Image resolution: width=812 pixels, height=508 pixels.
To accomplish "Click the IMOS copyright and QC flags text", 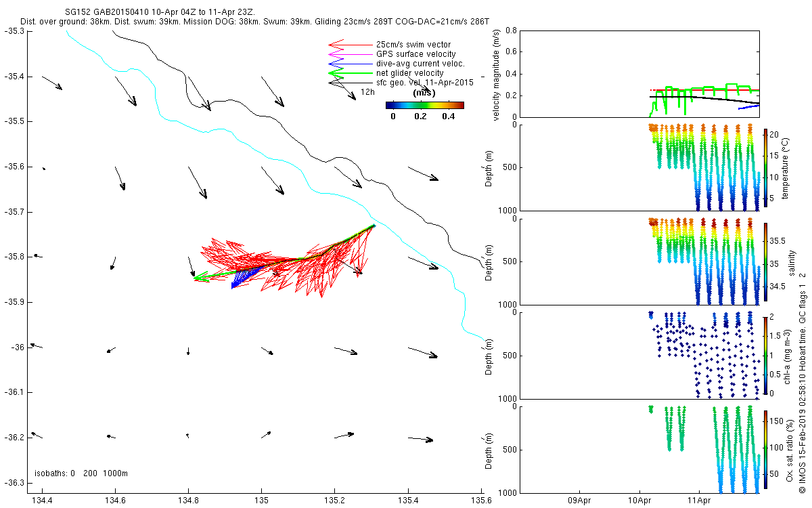I will [x=802, y=382].
